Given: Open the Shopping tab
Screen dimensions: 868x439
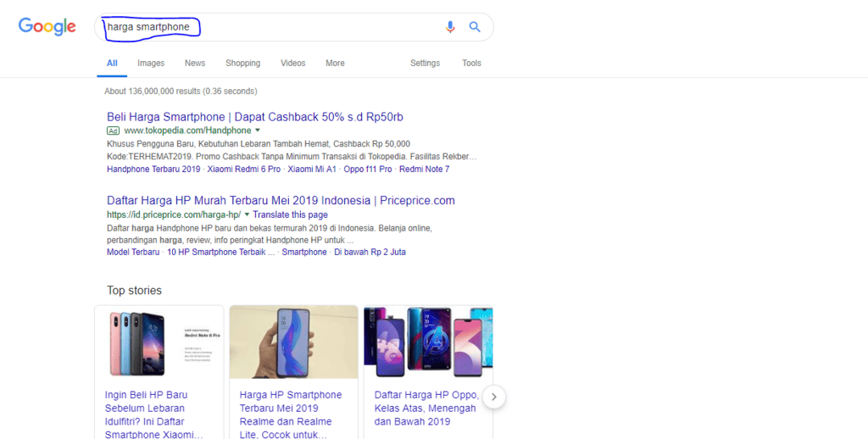Looking at the screenshot, I should pos(243,63).
